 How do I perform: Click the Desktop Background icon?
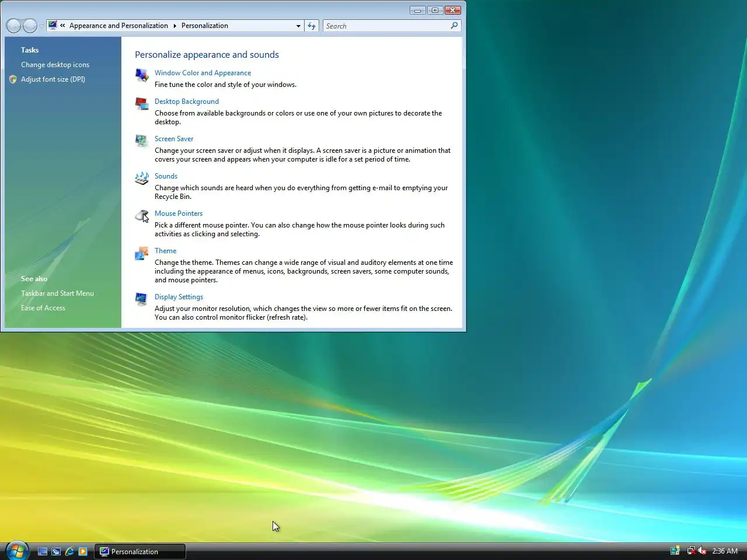(x=142, y=103)
